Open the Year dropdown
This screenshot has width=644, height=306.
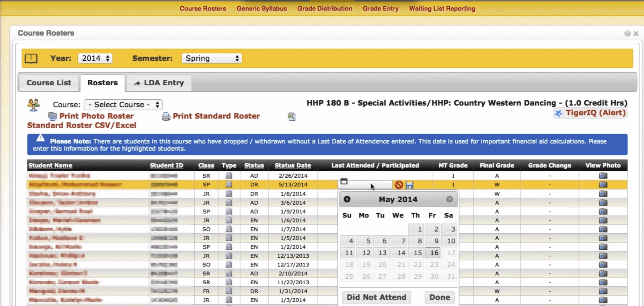click(95, 58)
